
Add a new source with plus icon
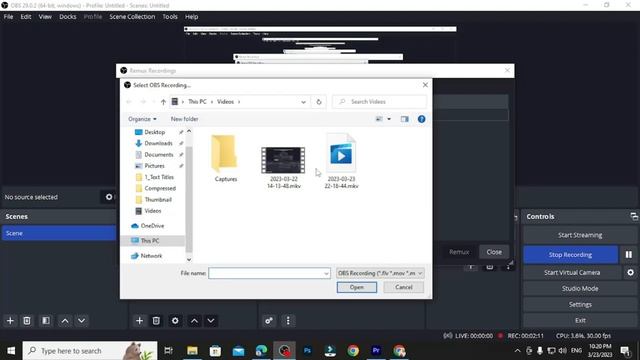[139, 321]
